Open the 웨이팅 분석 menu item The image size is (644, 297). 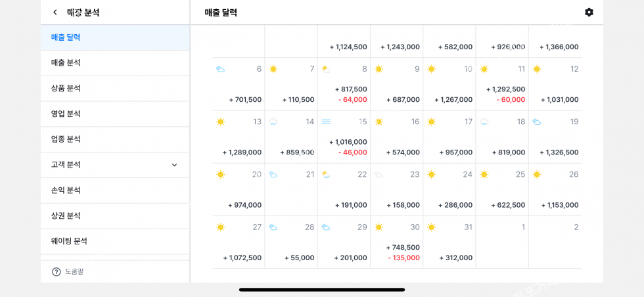[69, 241]
